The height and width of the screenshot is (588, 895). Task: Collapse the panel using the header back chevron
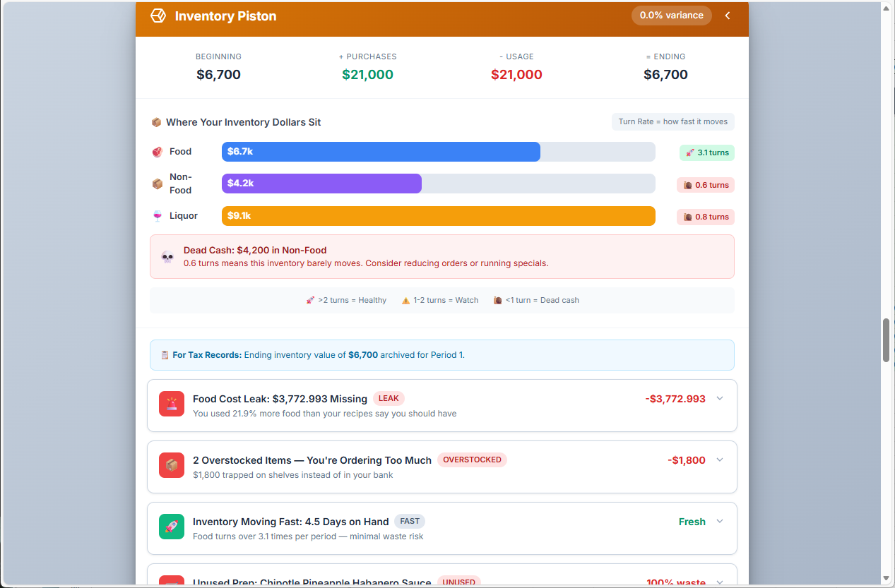(727, 15)
